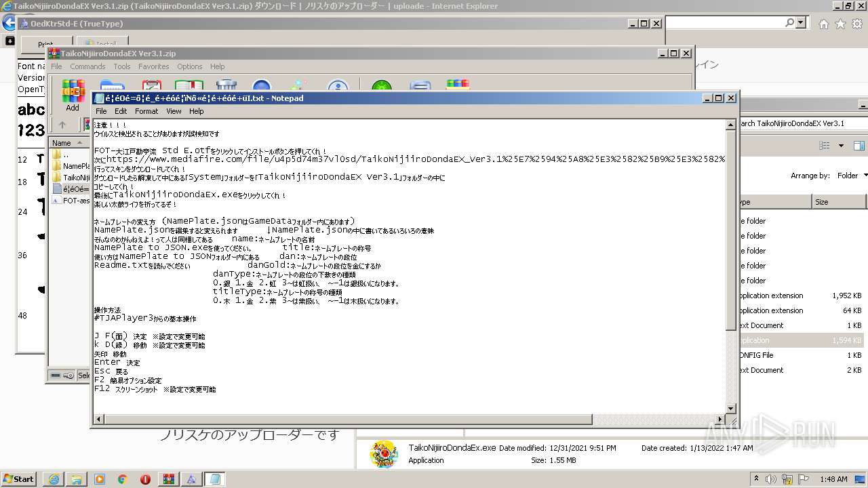Sort by Name column in WinRAR
The height and width of the screenshot is (488, 868).
point(68,143)
